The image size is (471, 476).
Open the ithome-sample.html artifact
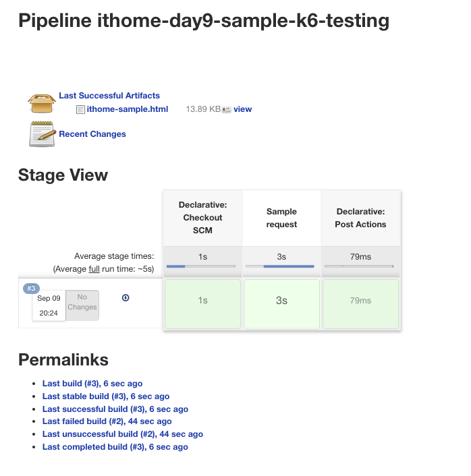point(128,109)
